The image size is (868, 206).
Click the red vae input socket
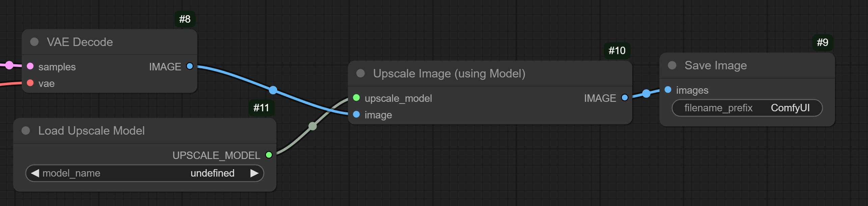30,83
